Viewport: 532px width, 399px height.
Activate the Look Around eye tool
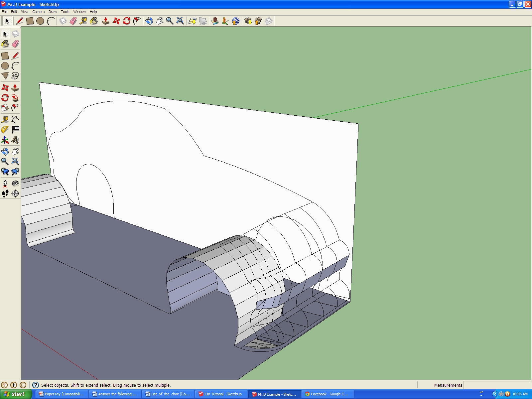(x=15, y=183)
